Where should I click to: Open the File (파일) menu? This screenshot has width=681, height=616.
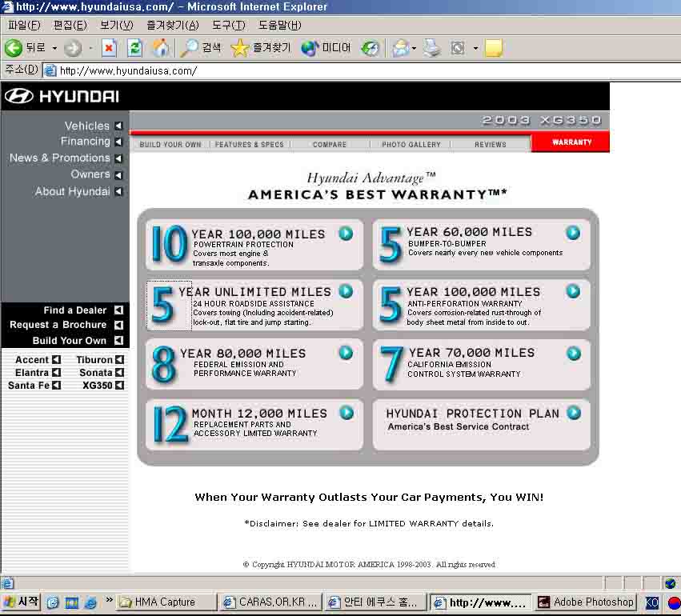point(24,25)
